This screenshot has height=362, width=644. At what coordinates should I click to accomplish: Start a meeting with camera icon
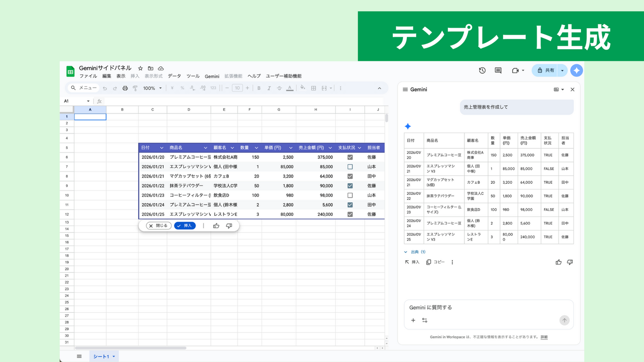pyautogui.click(x=515, y=71)
